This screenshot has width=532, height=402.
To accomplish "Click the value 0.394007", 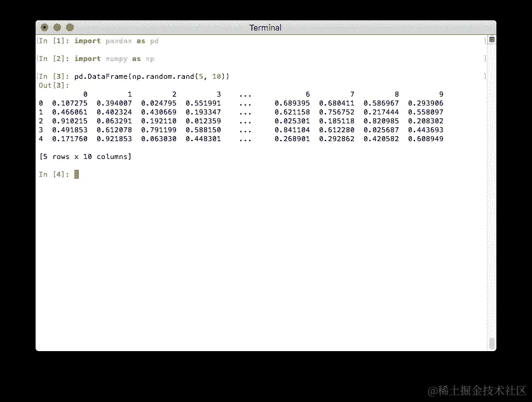I will (x=114, y=103).
